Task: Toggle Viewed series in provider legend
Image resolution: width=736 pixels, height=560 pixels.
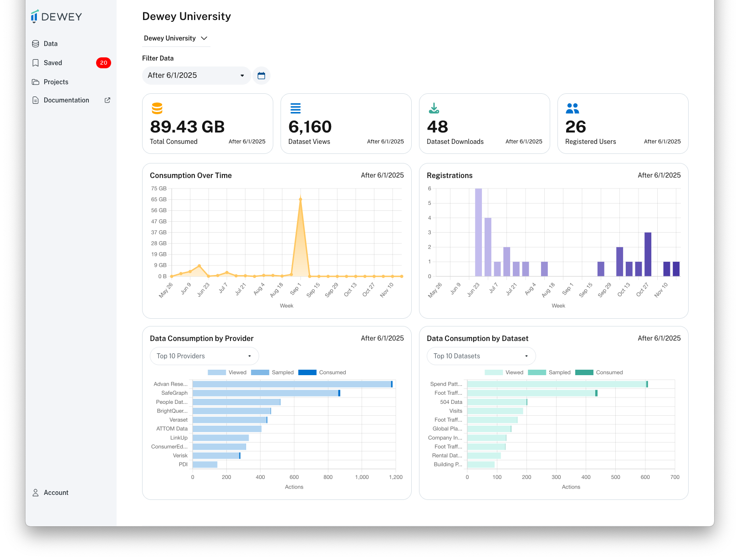Action: (x=227, y=372)
